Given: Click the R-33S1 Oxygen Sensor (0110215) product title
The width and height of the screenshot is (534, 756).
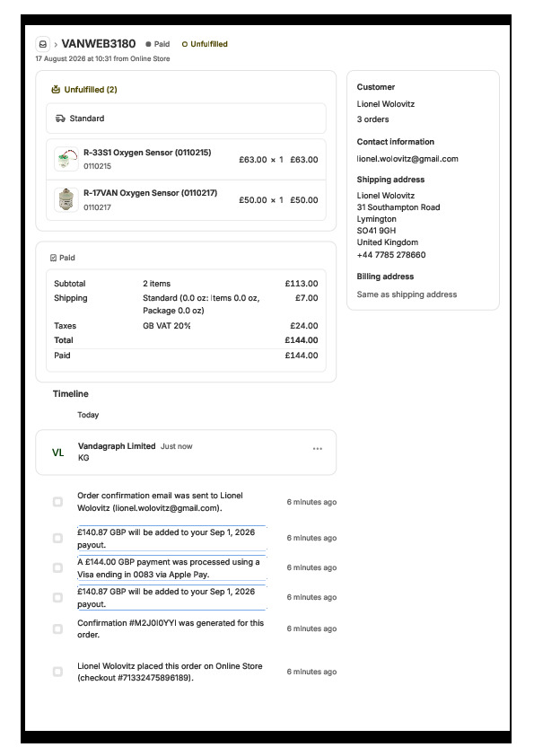Looking at the screenshot, I should point(147,153).
